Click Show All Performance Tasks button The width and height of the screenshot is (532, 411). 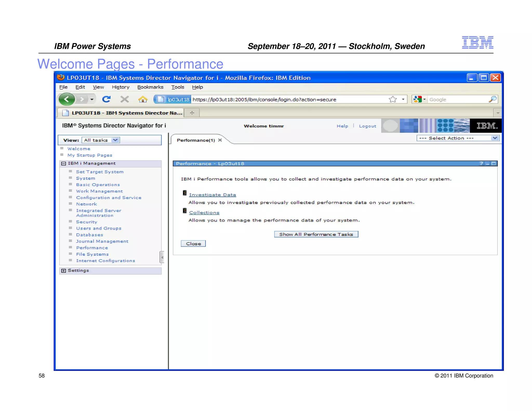tap(316, 234)
